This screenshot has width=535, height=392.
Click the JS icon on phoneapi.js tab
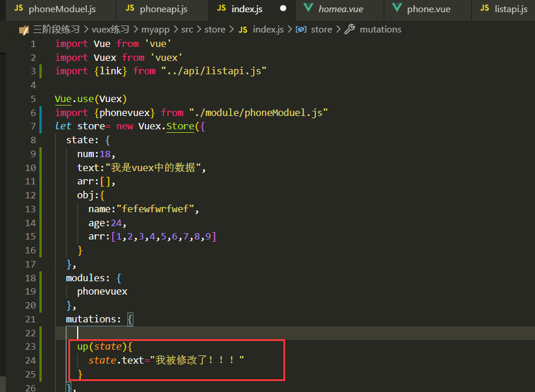click(130, 8)
